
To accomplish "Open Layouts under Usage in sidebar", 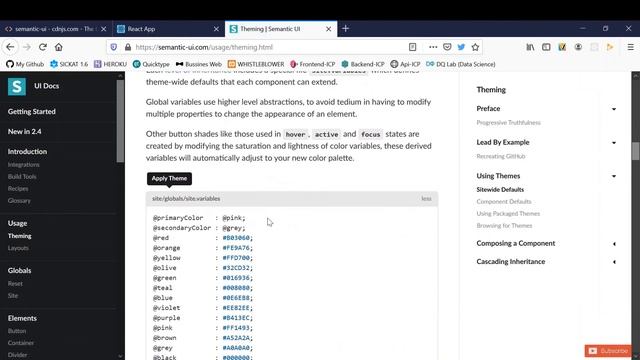I will tap(18, 248).
